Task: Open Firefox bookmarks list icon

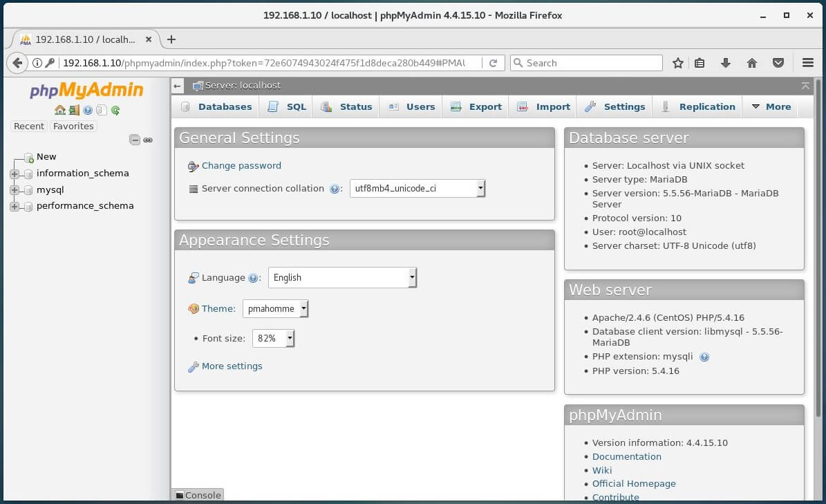Action: (700, 63)
